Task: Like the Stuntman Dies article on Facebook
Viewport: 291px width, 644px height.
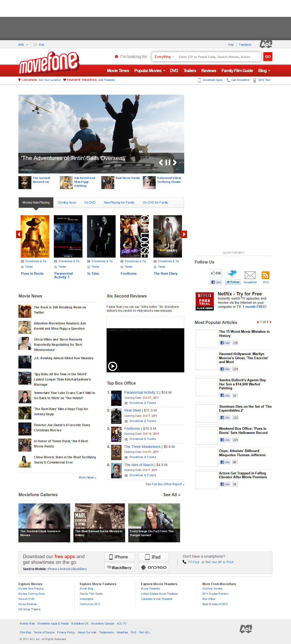Action: (225, 418)
